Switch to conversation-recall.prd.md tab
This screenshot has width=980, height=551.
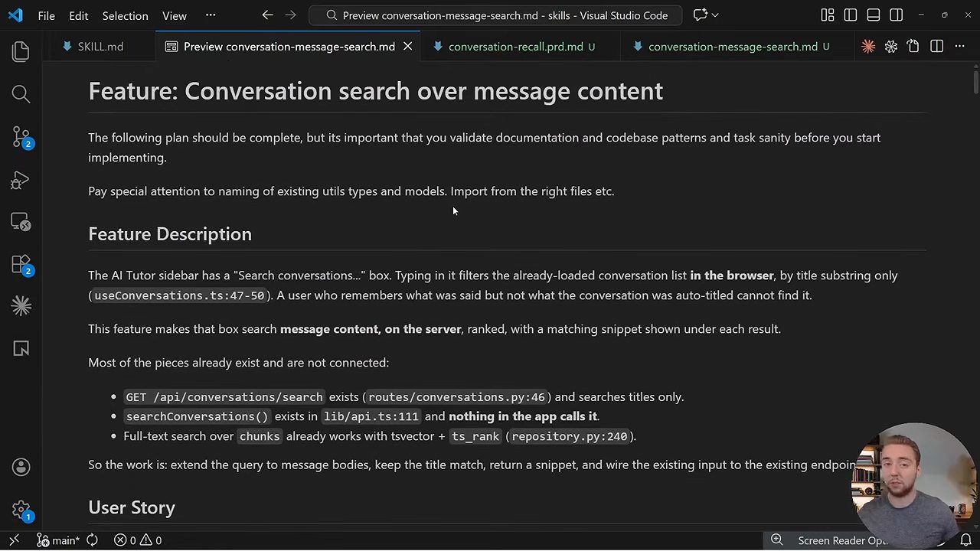[516, 47]
